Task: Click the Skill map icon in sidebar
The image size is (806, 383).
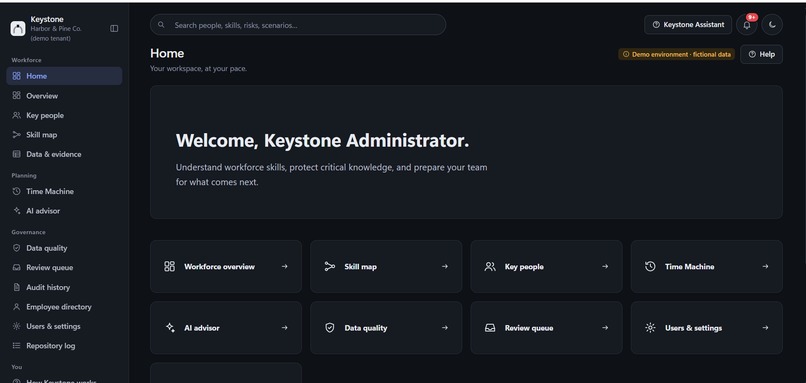Action: pos(16,135)
